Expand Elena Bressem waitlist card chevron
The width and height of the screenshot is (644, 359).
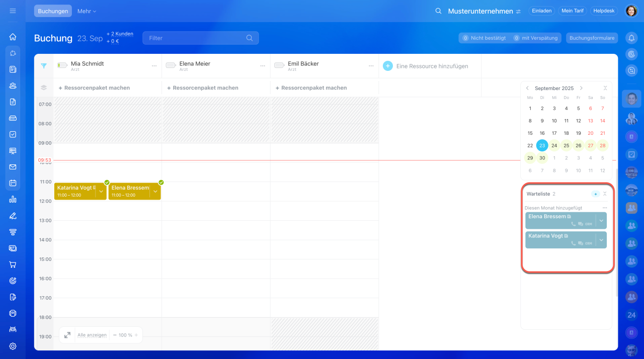pyautogui.click(x=601, y=221)
